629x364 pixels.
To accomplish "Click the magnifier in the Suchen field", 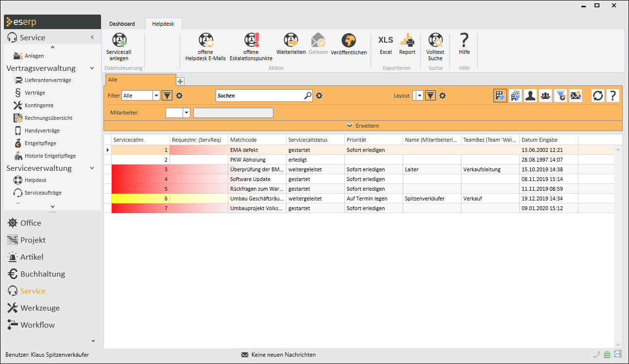I will pyautogui.click(x=307, y=96).
